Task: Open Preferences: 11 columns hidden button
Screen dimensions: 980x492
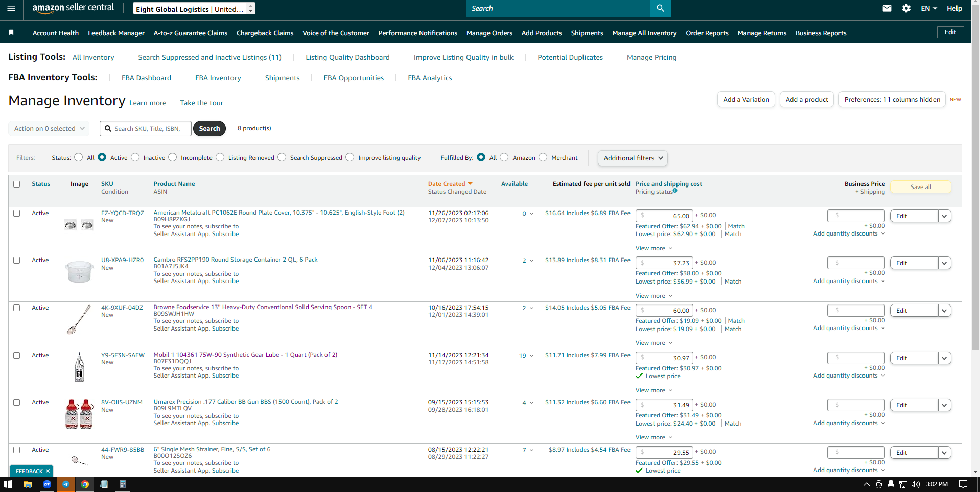Action: tap(892, 100)
